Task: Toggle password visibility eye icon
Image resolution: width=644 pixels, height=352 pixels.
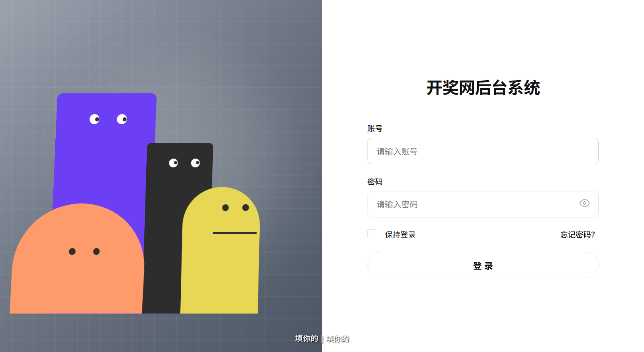Action: pyautogui.click(x=584, y=203)
